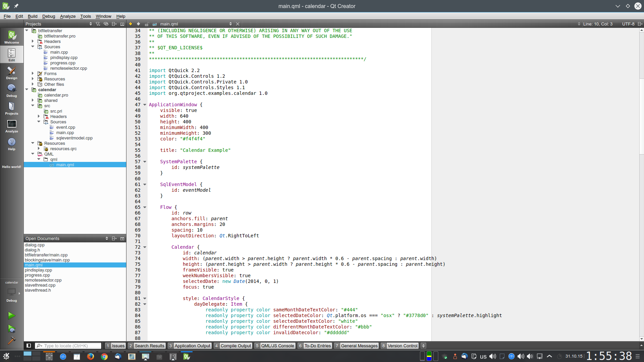Collapse the btfiletransfer project tree
Image resolution: width=644 pixels, height=362 pixels.
tap(28, 30)
